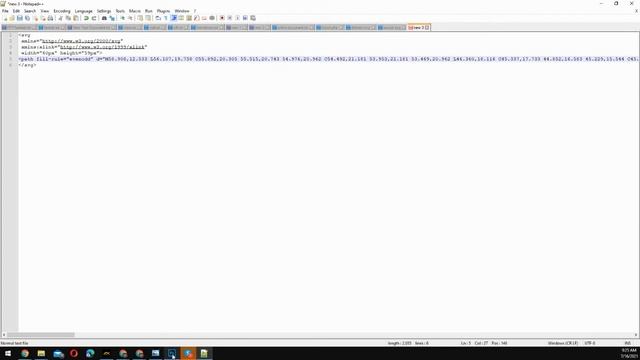Viewport: 640px width, 360px height.
Task: Click 'UTF-8' encoding in status bar
Action: (x=590, y=343)
